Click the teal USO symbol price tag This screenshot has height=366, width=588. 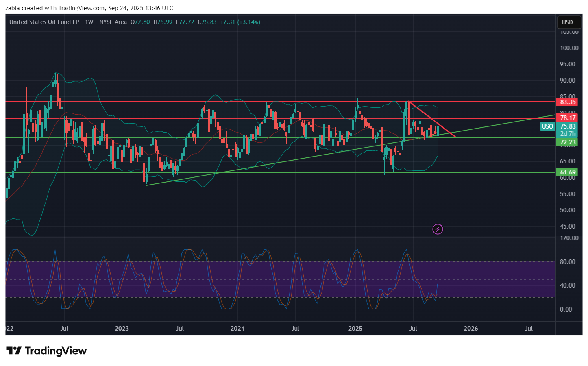(x=547, y=126)
